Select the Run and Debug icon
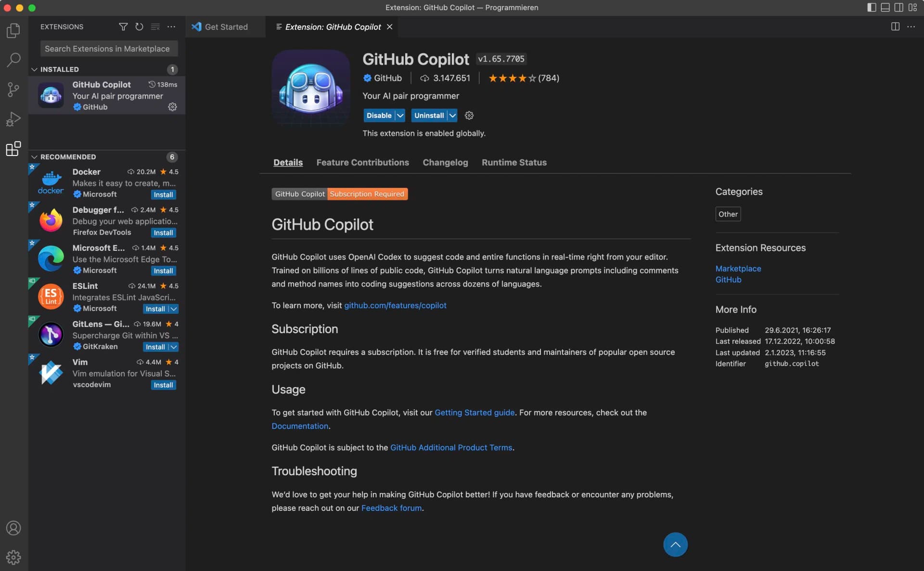 [x=13, y=118]
